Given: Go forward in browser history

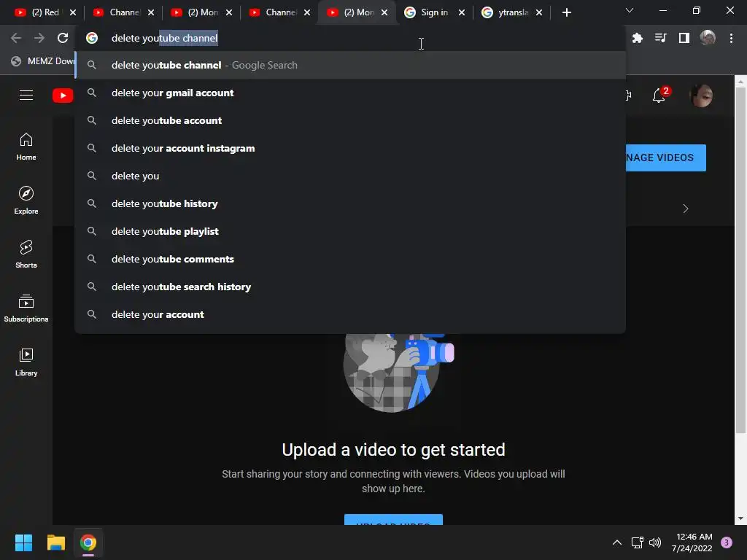Looking at the screenshot, I should (39, 38).
